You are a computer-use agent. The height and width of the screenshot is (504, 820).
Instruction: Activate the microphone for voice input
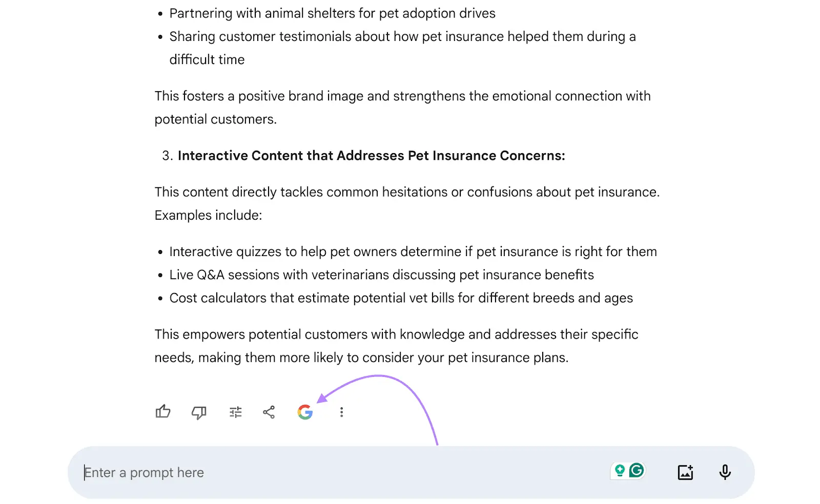pos(725,472)
